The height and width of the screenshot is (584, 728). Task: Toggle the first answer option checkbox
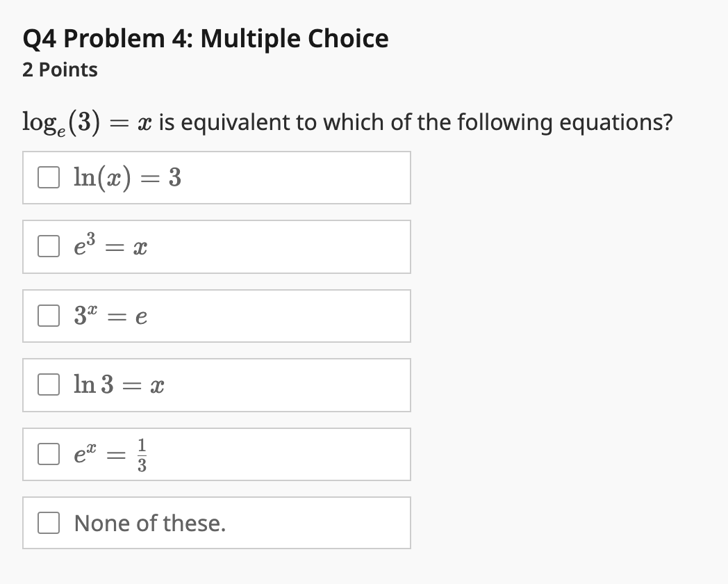click(x=48, y=178)
